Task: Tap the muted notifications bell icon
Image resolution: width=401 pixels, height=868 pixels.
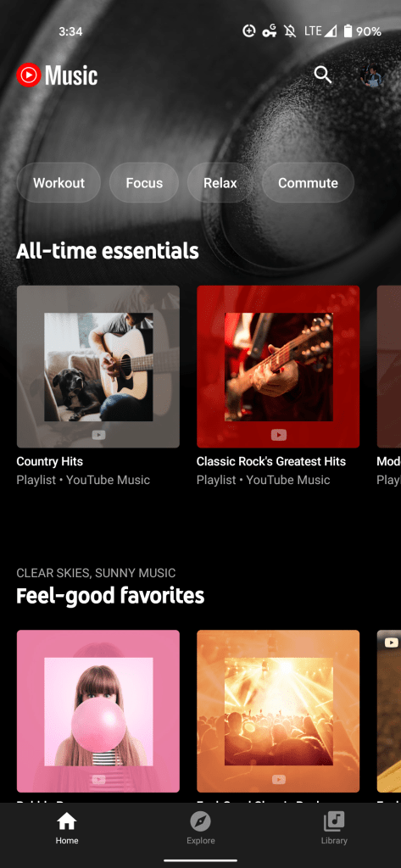Action: tap(290, 31)
